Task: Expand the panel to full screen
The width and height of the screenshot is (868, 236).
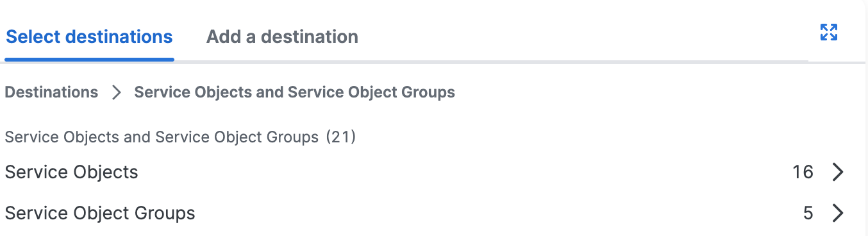Action: (829, 32)
